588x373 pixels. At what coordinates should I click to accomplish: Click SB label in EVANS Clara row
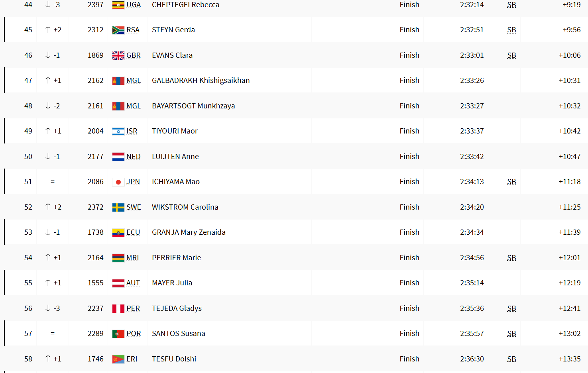point(511,55)
